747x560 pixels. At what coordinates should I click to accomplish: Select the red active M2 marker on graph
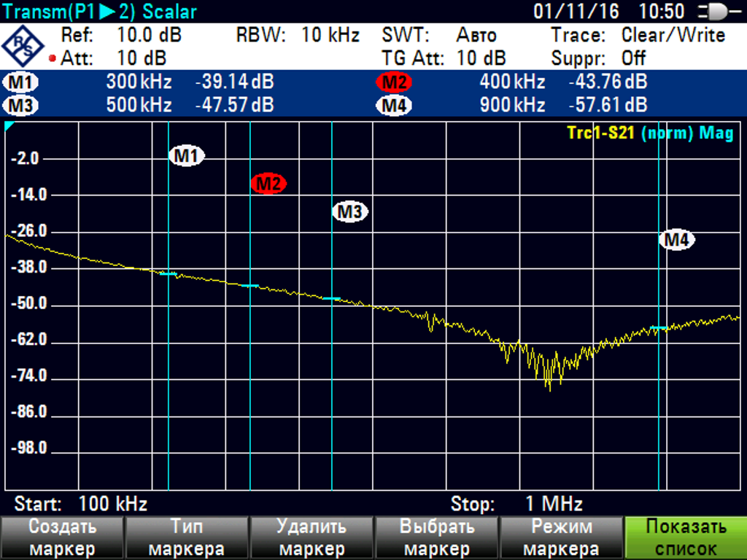click(268, 184)
